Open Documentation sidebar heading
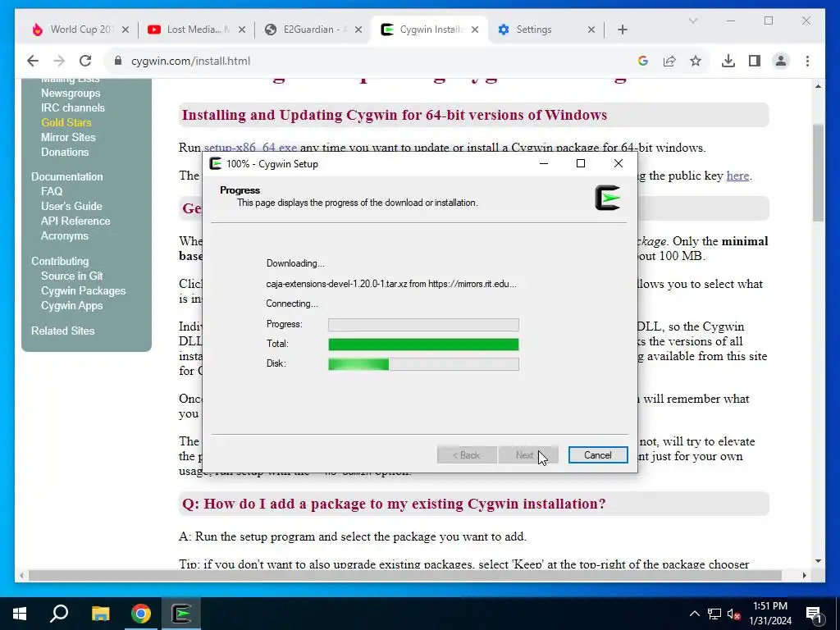 coord(67,177)
